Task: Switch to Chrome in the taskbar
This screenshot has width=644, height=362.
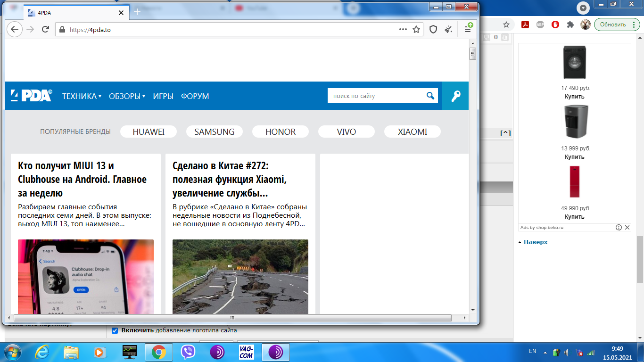Action: 158,352
